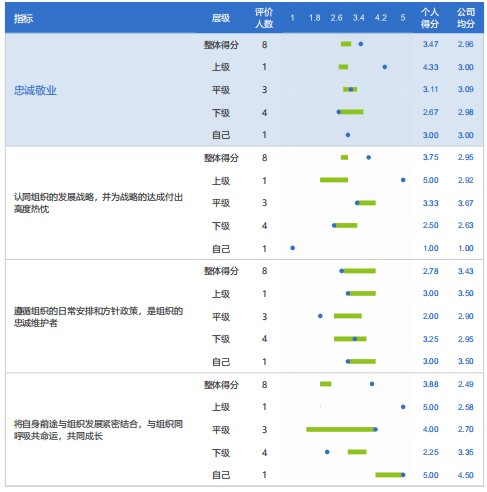Screen dimensions: 487x492
Task: Click the personal score 3.25
Action: click(431, 339)
